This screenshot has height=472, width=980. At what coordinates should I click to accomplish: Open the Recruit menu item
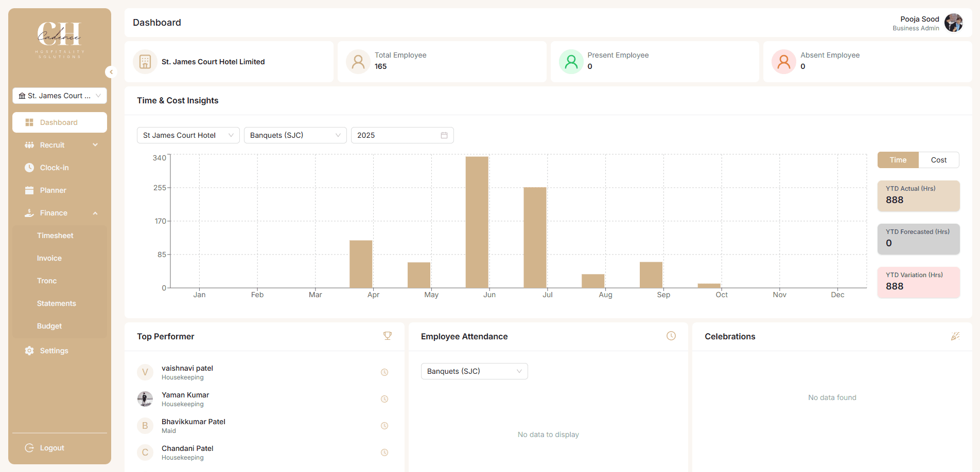tap(60, 145)
